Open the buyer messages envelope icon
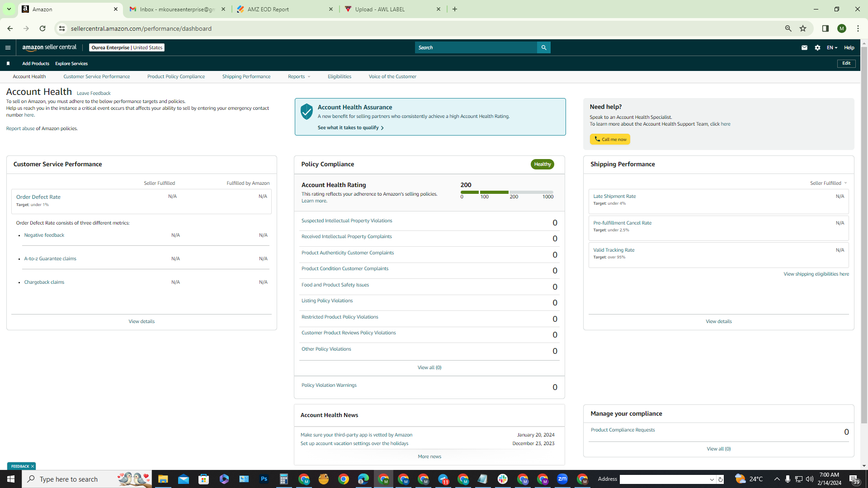Viewport: 868px width, 488px height. tap(804, 47)
